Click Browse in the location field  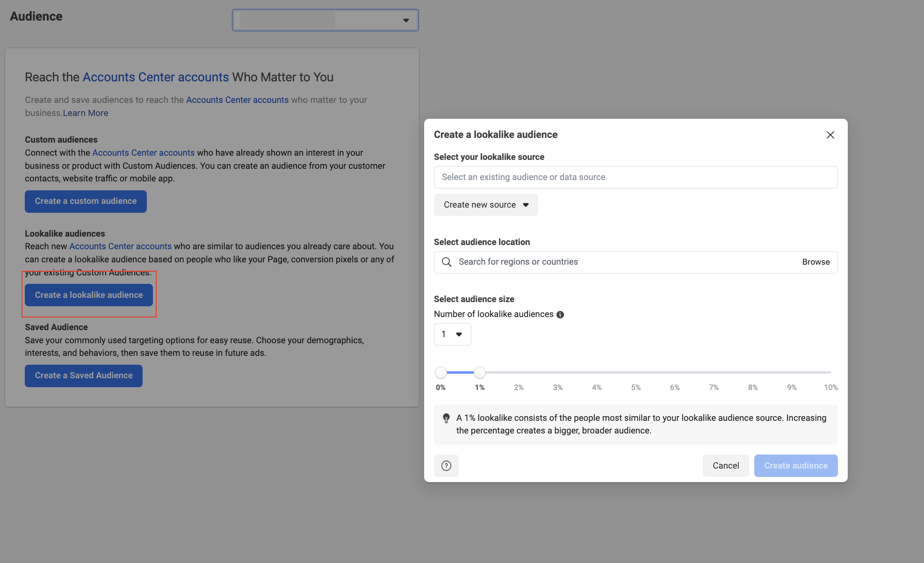[x=816, y=262]
